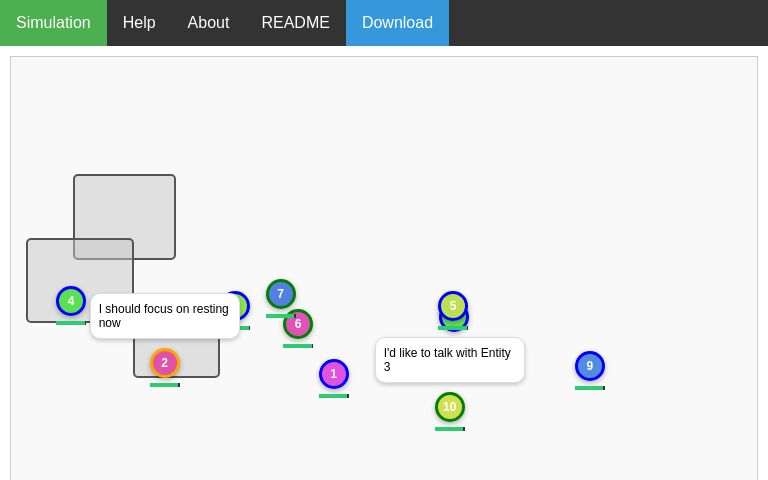The image size is (768, 480).
Task: Select blue entity 9
Action: (590, 366)
